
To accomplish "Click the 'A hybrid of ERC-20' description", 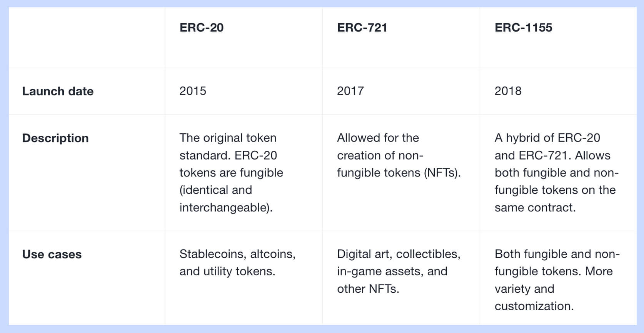I will [547, 138].
